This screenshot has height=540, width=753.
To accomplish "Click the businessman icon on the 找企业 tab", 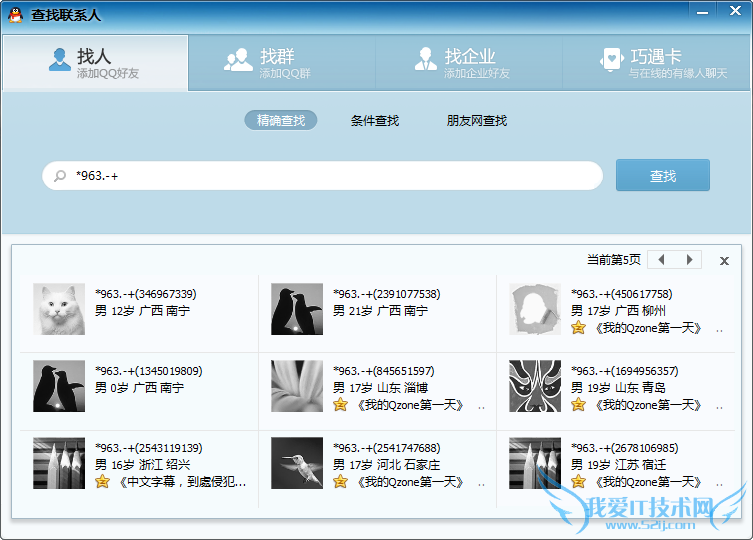I will coord(425,59).
